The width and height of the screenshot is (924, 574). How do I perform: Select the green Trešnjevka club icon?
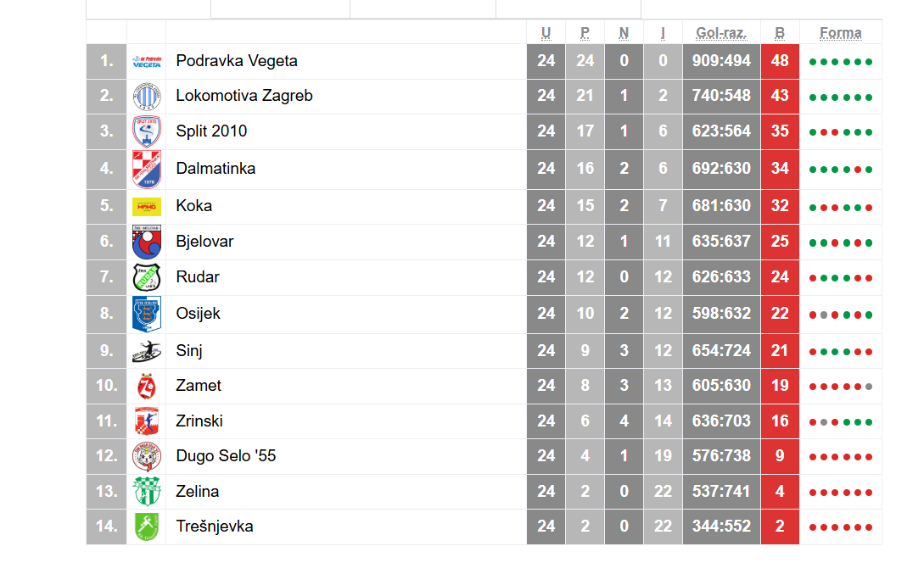(147, 527)
